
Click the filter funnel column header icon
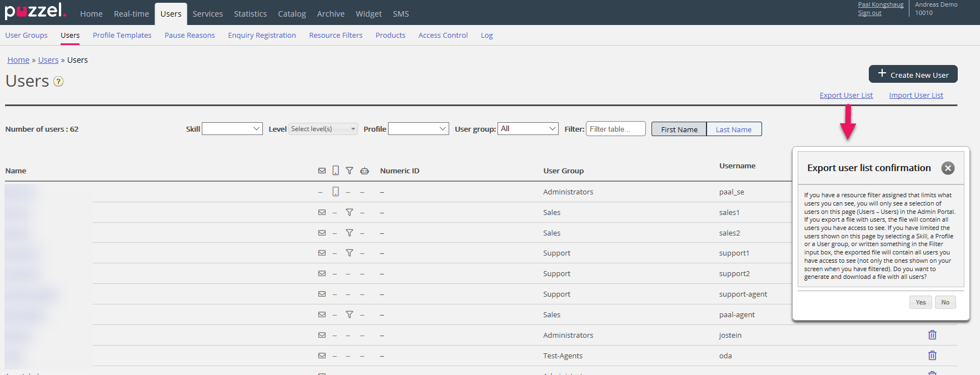click(349, 171)
